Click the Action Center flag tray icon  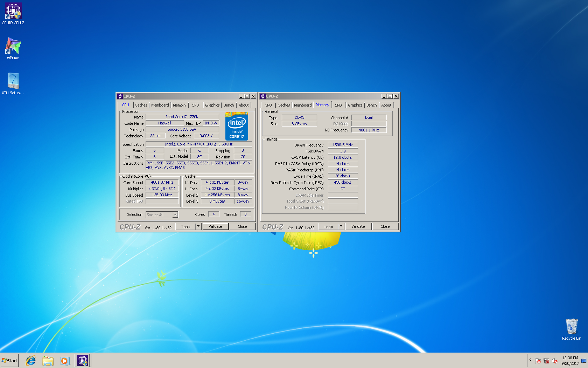coord(538,361)
